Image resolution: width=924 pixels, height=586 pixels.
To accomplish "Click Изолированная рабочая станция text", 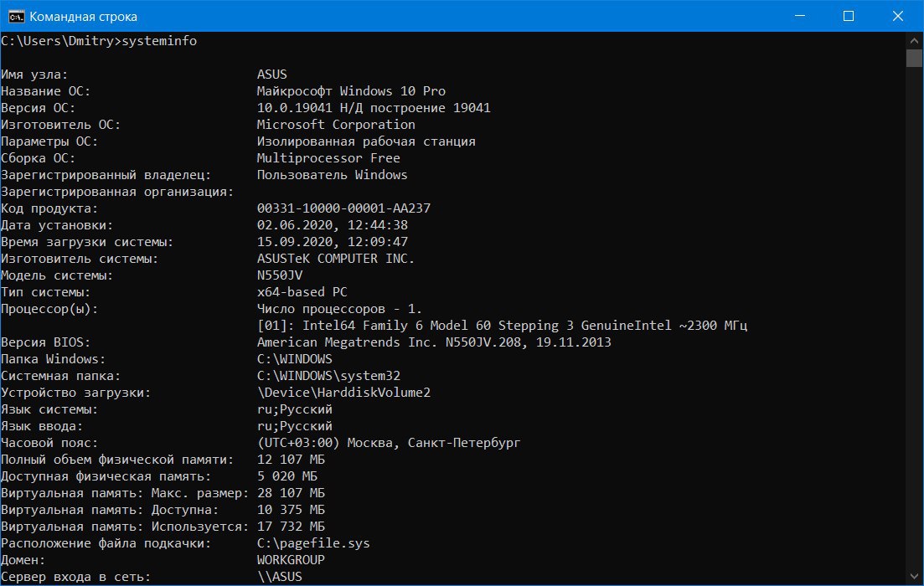I will click(x=366, y=141).
